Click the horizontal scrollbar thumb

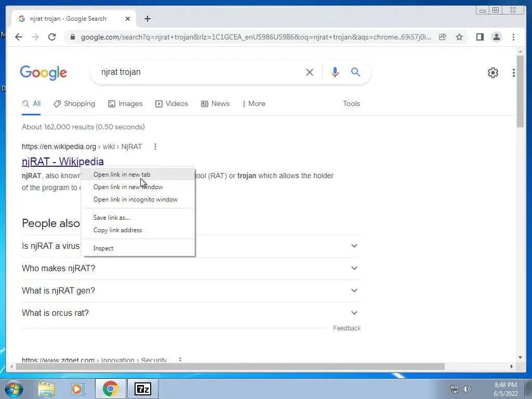coord(230,366)
